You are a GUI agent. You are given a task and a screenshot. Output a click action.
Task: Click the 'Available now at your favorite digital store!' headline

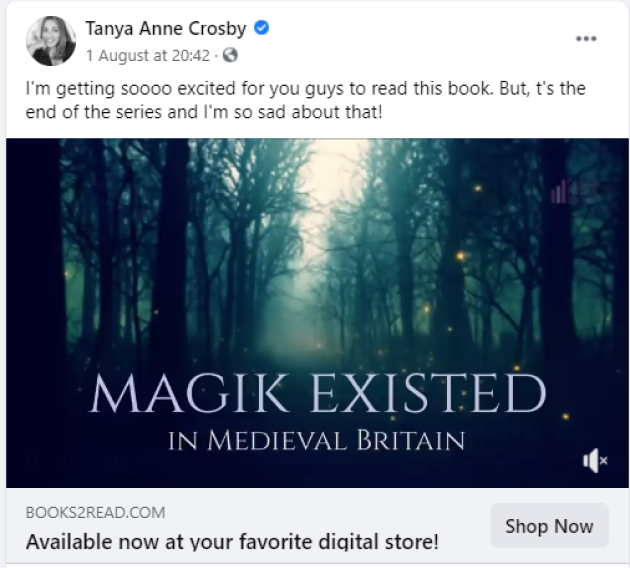tap(232, 541)
